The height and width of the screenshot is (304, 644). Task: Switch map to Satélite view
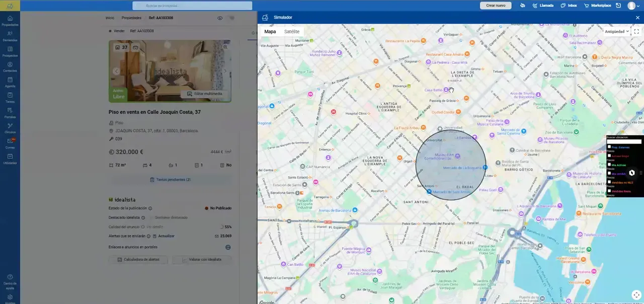click(x=292, y=31)
